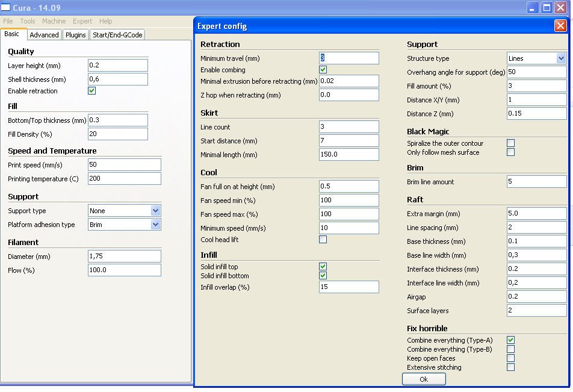Open the Help menu
The width and height of the screenshot is (573, 392).
click(x=105, y=21)
